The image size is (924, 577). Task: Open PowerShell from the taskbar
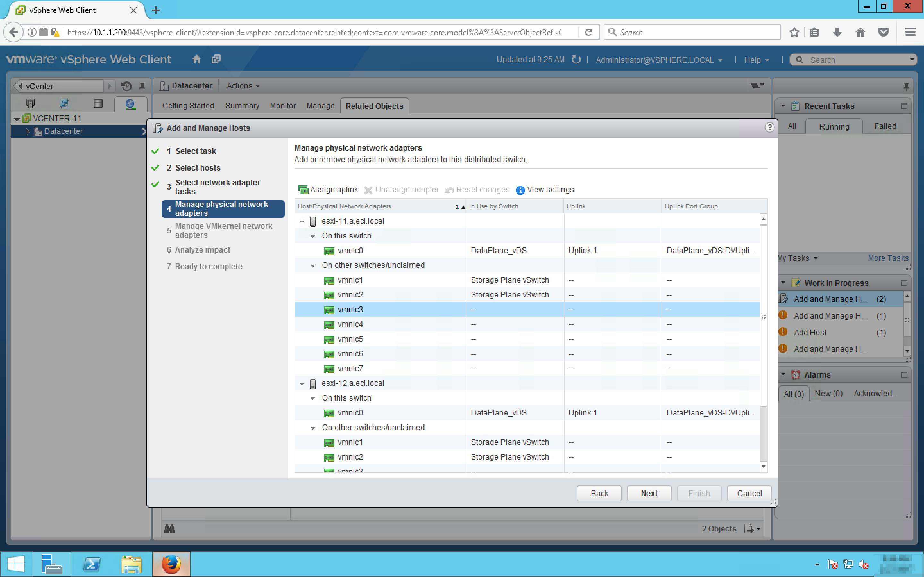point(92,564)
